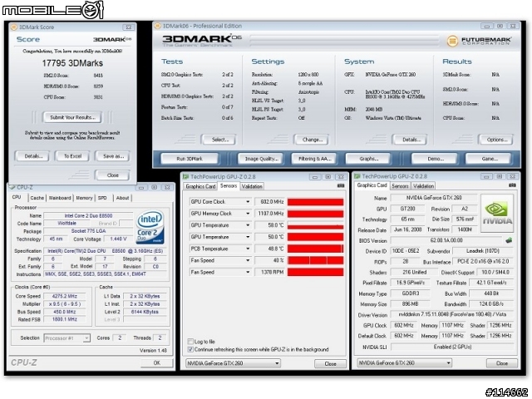Open the PCB Temperature sensor dropdown
Screen dimensions: 532x399
point(248,249)
